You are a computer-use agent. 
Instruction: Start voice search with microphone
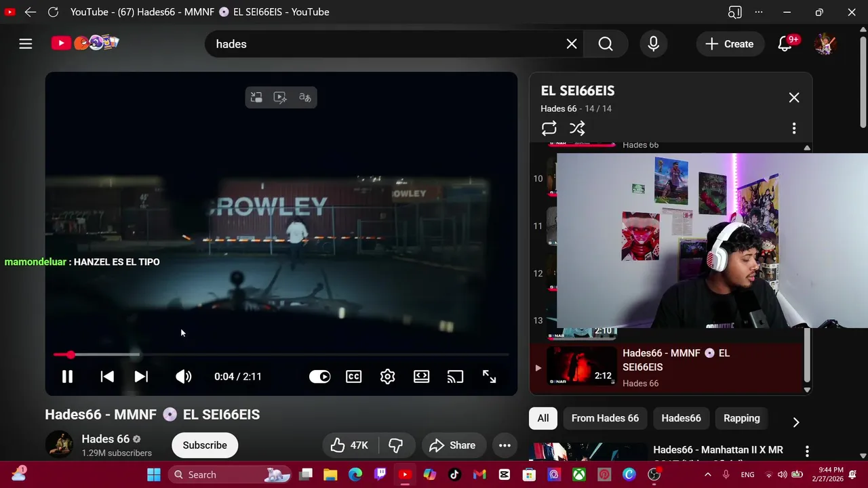tap(654, 44)
